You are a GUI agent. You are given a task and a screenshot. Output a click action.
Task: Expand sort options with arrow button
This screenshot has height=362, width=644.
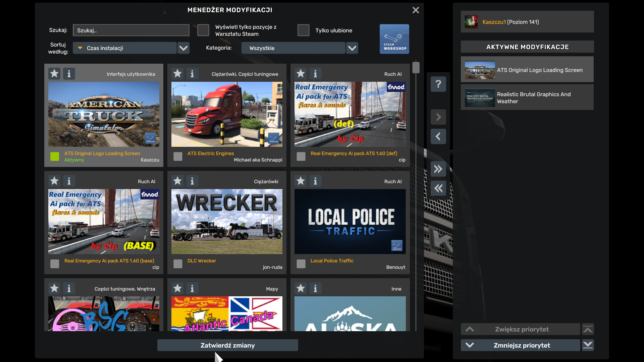click(x=183, y=48)
